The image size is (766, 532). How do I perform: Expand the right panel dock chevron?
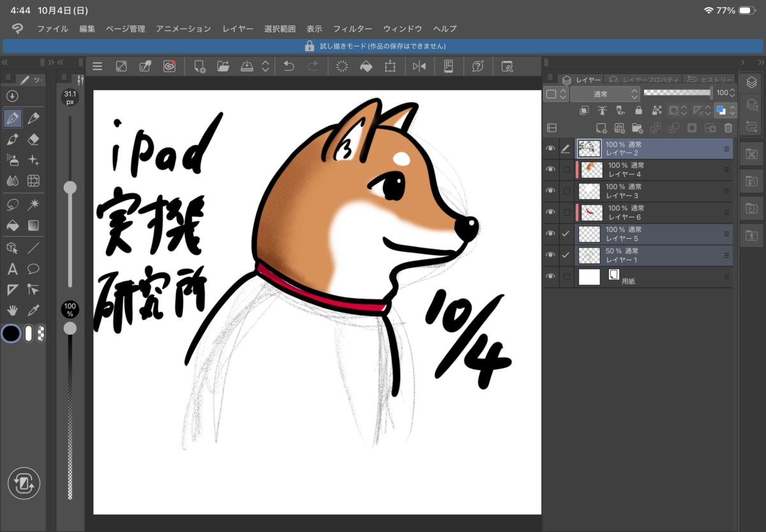(743, 62)
